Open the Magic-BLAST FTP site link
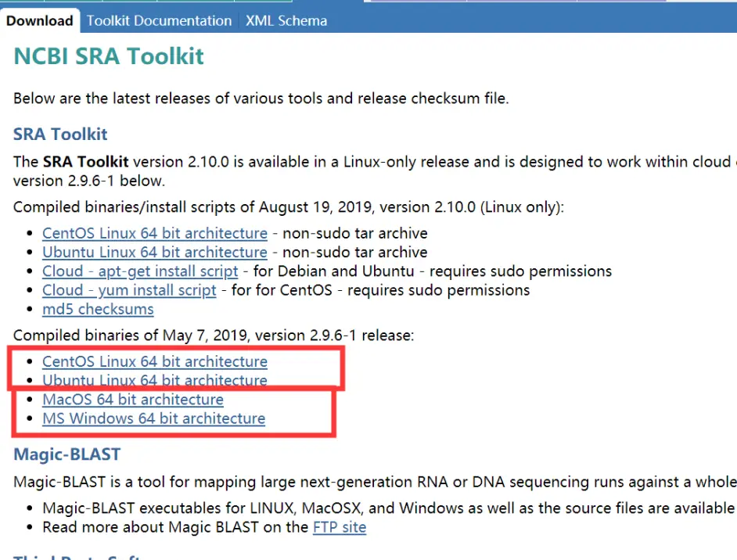This screenshot has height=560, width=737. tap(340, 526)
